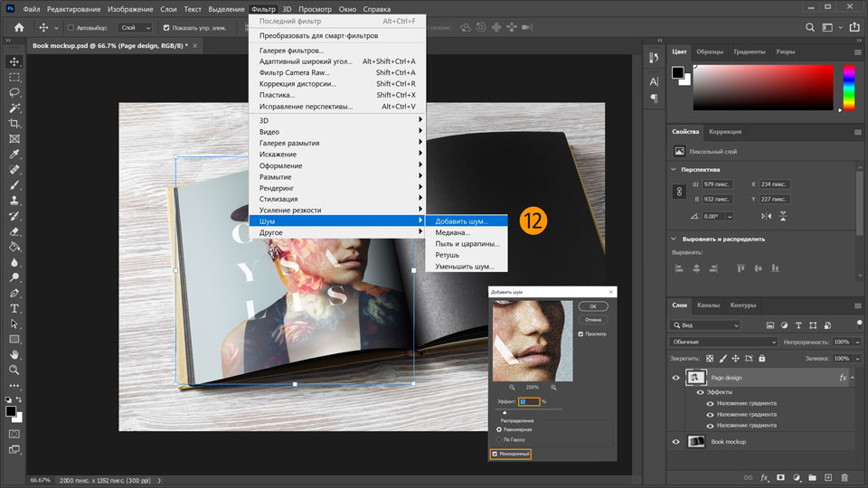Choose Уменьшить шум... in the submenu
Image resolution: width=868 pixels, height=488 pixels.
465,266
